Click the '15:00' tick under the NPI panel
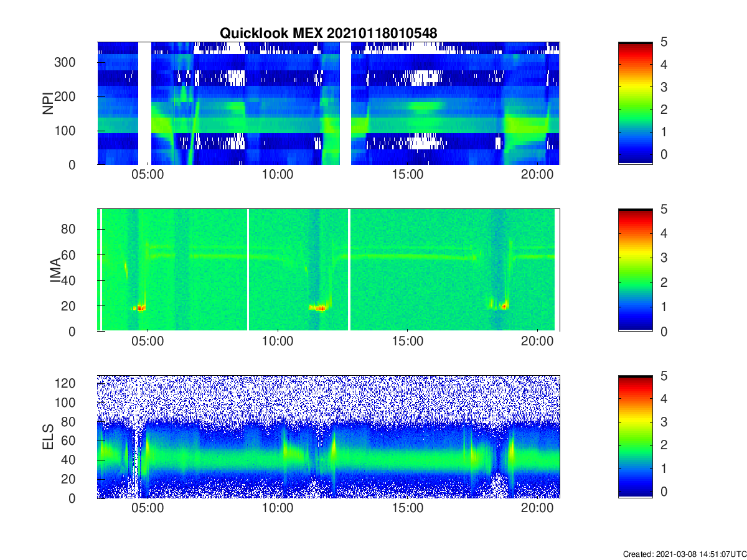The width and height of the screenshot is (747, 560). pos(408,175)
